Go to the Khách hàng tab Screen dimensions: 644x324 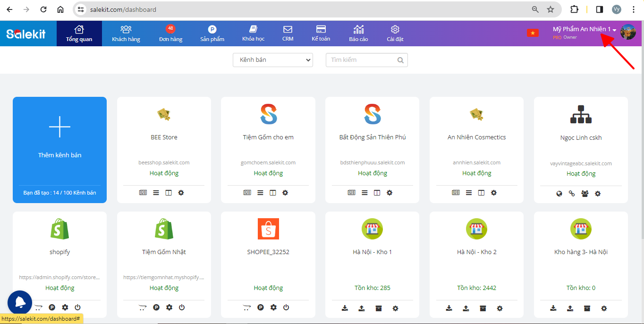click(x=126, y=34)
